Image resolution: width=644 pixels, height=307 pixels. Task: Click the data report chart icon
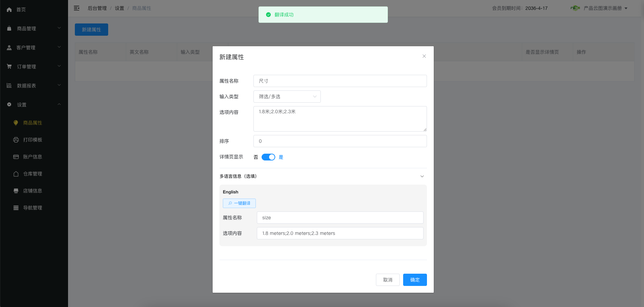coord(9,86)
